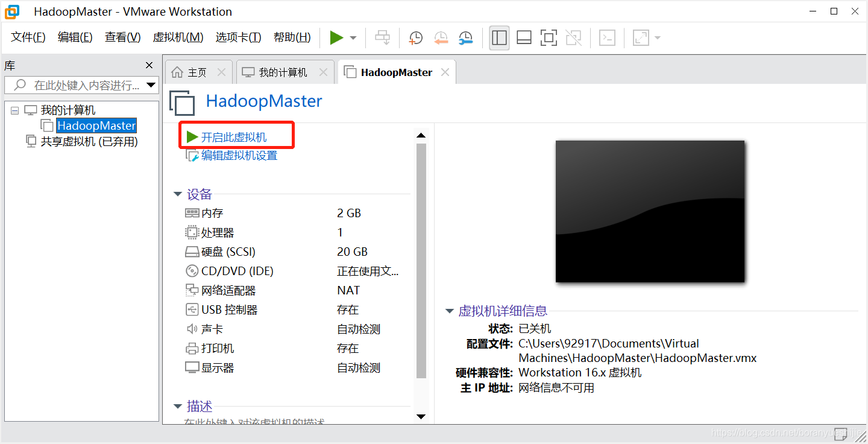The height and width of the screenshot is (444, 868).
Task: Open the library search filter dropdown
Action: 151,85
